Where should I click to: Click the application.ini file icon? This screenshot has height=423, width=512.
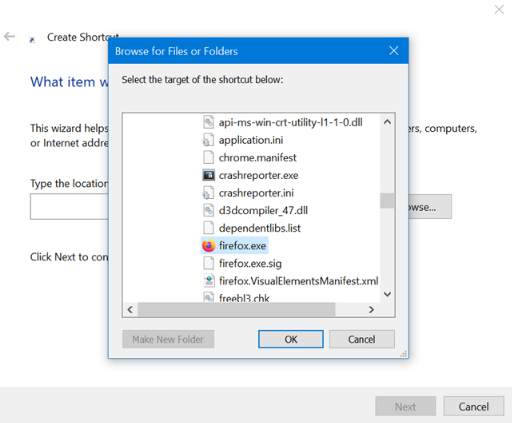point(208,140)
